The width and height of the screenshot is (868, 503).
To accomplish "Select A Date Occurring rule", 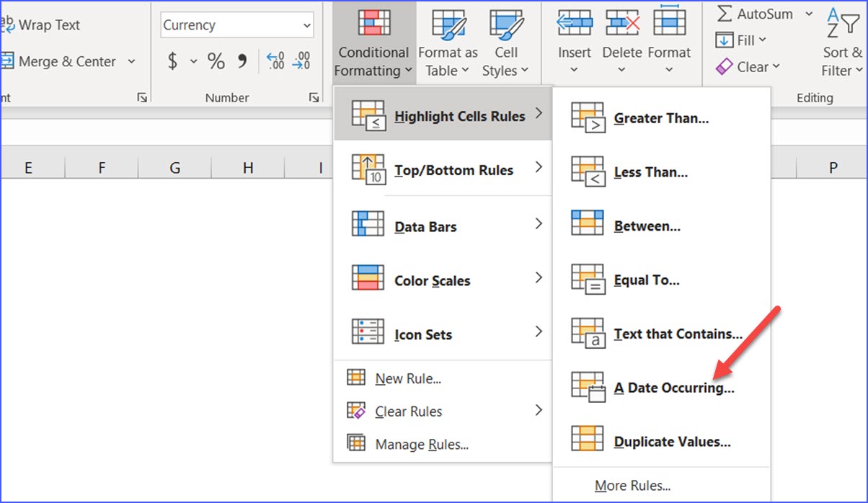I will (674, 387).
